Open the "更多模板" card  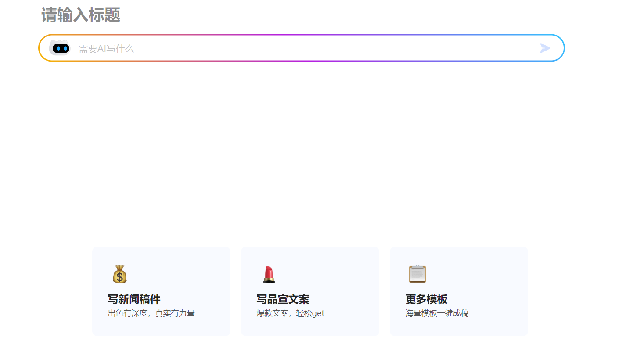click(x=459, y=291)
